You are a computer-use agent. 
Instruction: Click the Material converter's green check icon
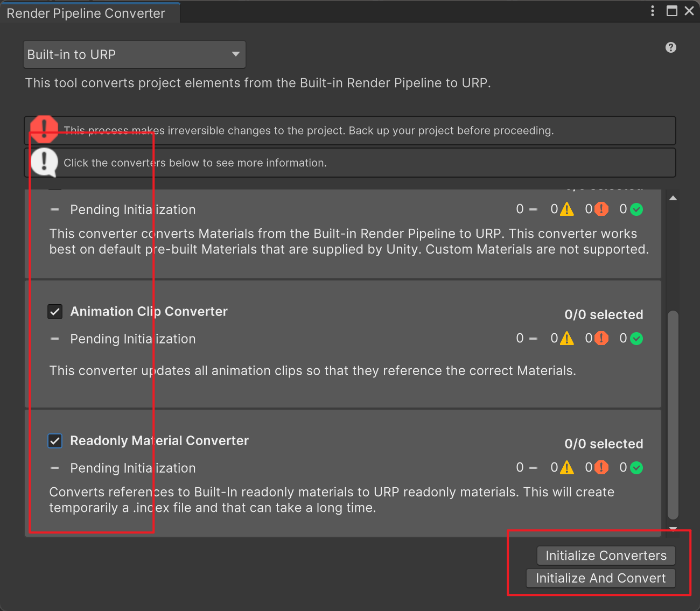(636, 209)
